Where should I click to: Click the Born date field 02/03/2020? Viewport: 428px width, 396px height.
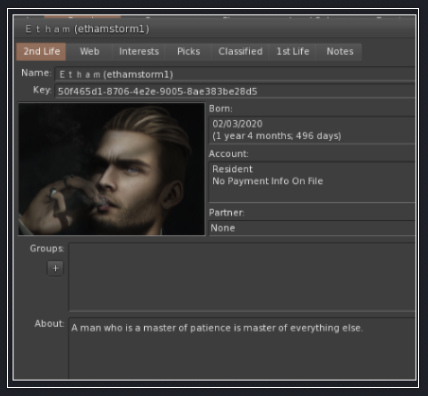312,130
